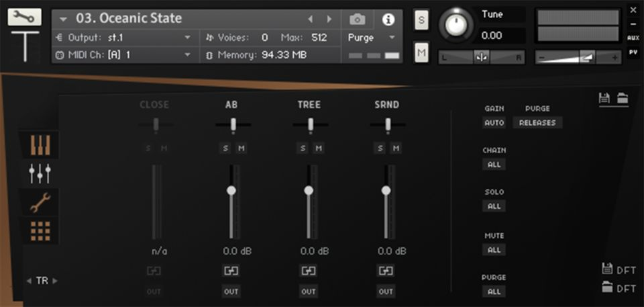Toggle the instrument solo S button
644x307 pixels.
click(421, 19)
